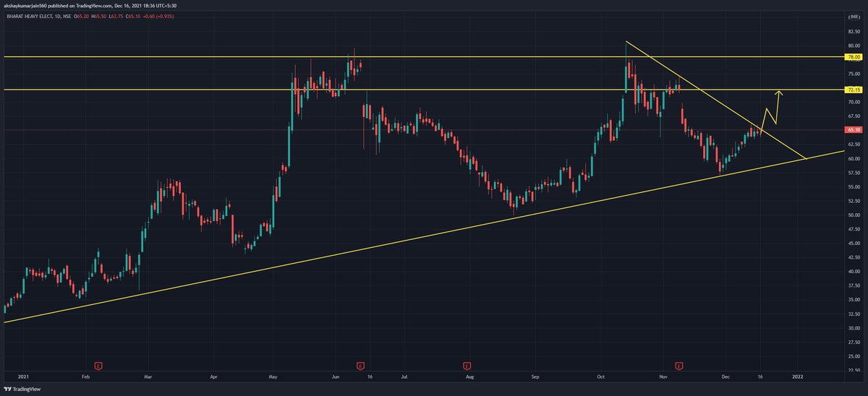Select the 72.15 yellow price label

point(854,90)
